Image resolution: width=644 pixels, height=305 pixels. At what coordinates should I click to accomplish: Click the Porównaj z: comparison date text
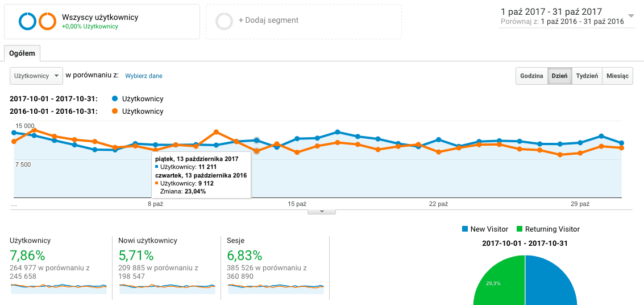[x=562, y=22]
